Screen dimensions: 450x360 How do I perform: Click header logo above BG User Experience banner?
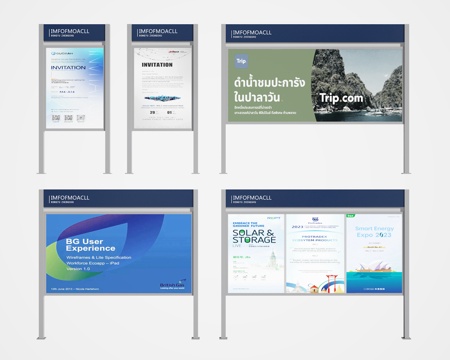[70, 199]
